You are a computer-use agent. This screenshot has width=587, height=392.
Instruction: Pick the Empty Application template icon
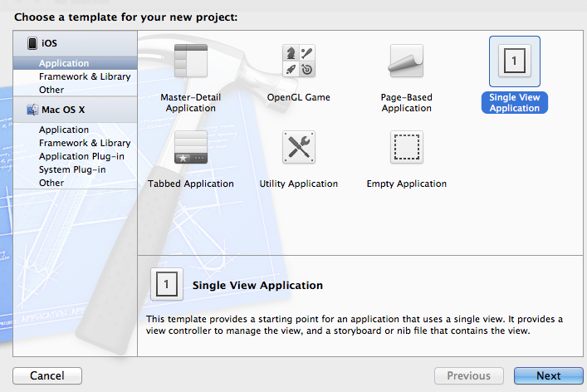tap(407, 147)
